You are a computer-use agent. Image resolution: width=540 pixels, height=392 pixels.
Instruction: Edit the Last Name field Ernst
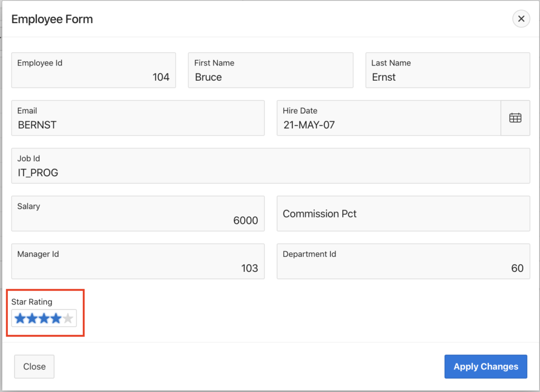[448, 70]
